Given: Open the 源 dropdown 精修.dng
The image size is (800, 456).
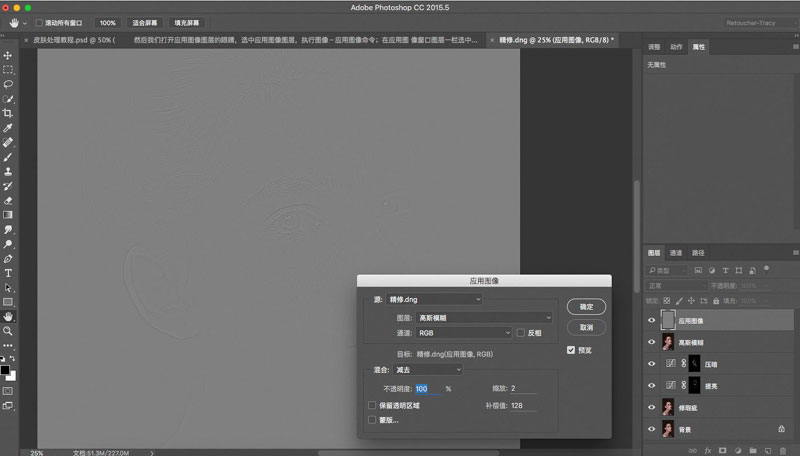Looking at the screenshot, I should [434, 299].
